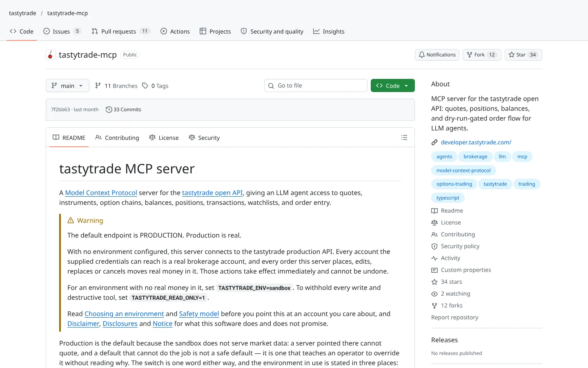Click the Notifications button
The image size is (588, 368).
(x=437, y=55)
